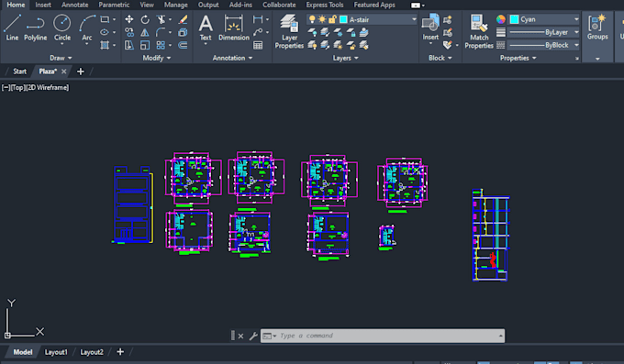
Task: Activate the Copy tool
Action: pos(129,32)
